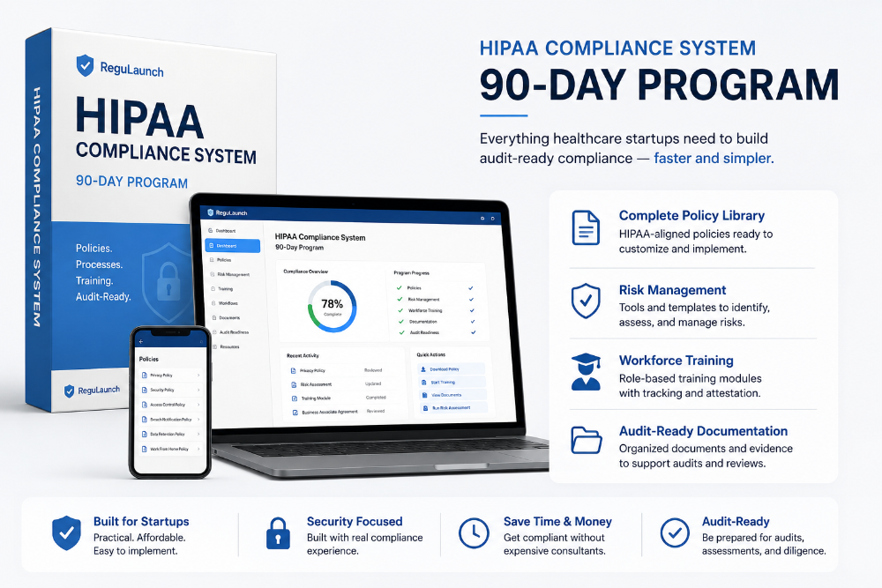Click the folder icon beside Audit-Ready Documentation
882x588 pixels.
coord(587,440)
